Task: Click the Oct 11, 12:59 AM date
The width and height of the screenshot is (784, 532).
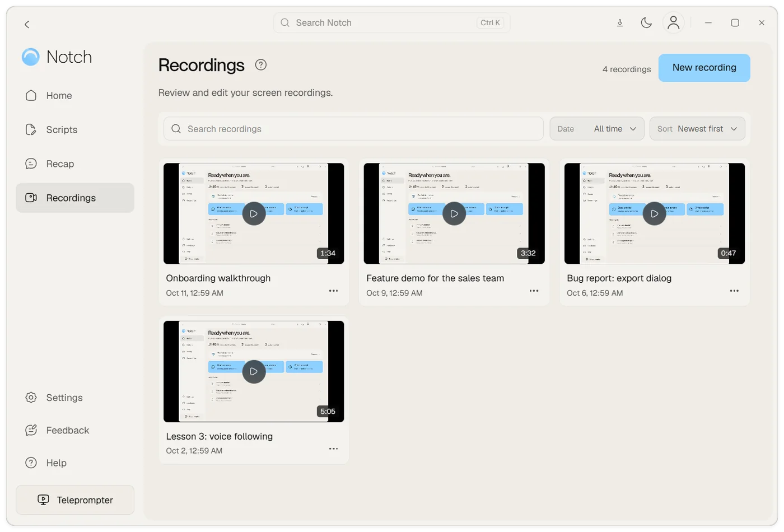Action: point(194,293)
